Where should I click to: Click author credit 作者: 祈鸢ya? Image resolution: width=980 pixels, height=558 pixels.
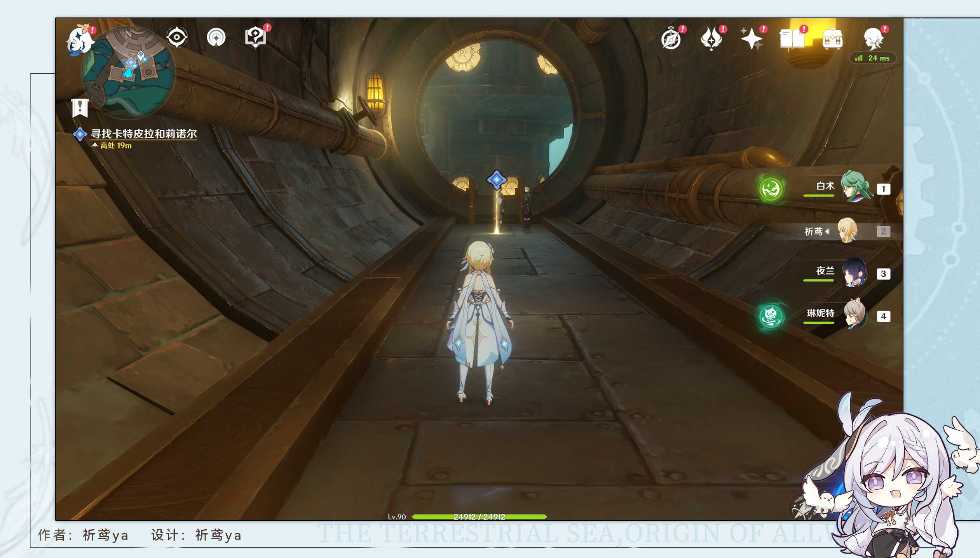click(83, 535)
